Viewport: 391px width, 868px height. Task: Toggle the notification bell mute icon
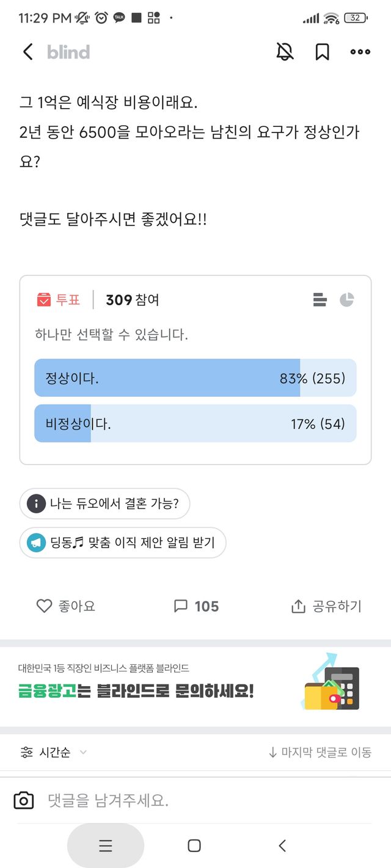(x=285, y=52)
